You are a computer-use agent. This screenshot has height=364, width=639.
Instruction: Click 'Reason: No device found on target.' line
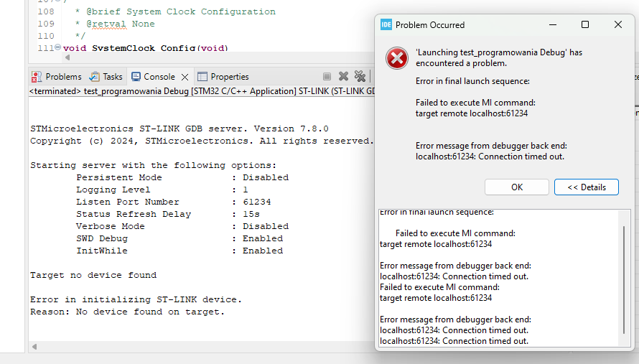point(128,312)
